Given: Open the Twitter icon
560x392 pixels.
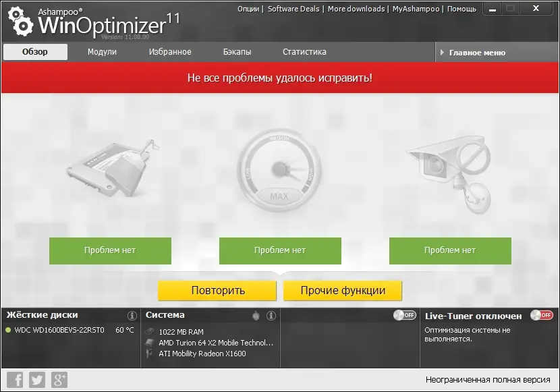Looking at the screenshot, I should [37, 379].
